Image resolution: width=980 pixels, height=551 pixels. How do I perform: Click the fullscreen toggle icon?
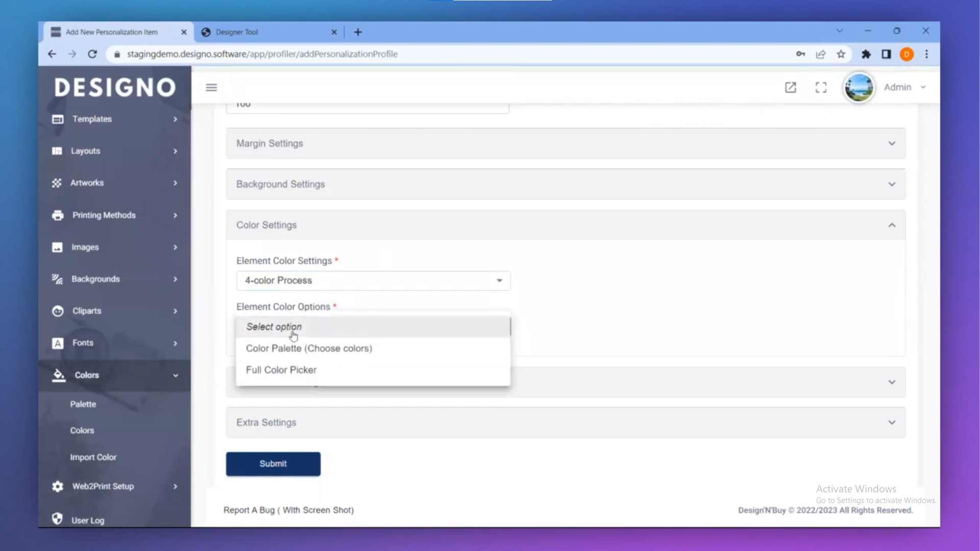(x=821, y=88)
